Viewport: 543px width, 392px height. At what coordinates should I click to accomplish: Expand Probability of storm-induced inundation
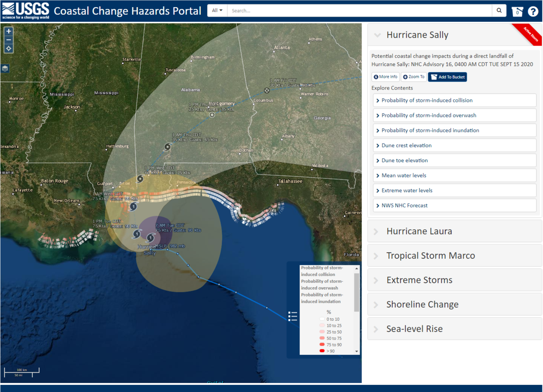pyautogui.click(x=455, y=130)
